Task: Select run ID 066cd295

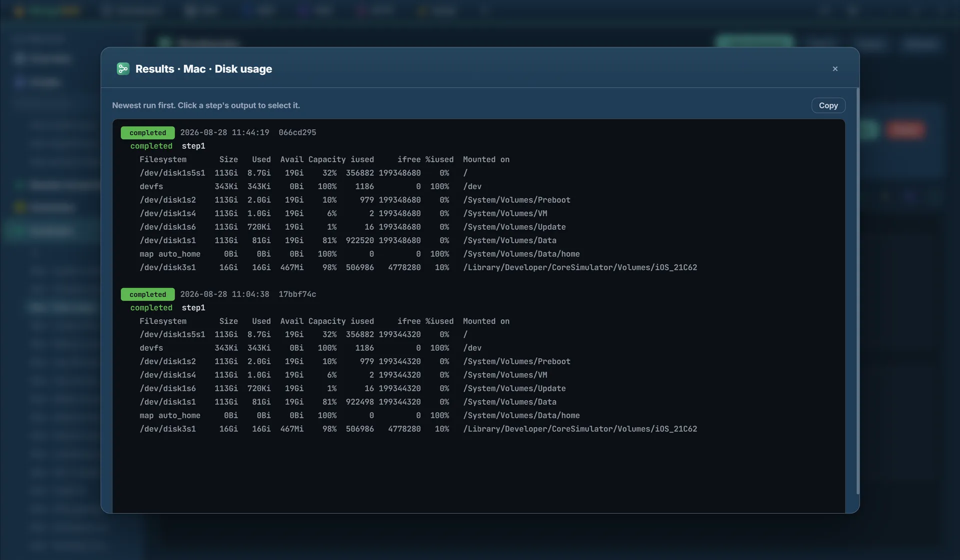Action: (297, 132)
